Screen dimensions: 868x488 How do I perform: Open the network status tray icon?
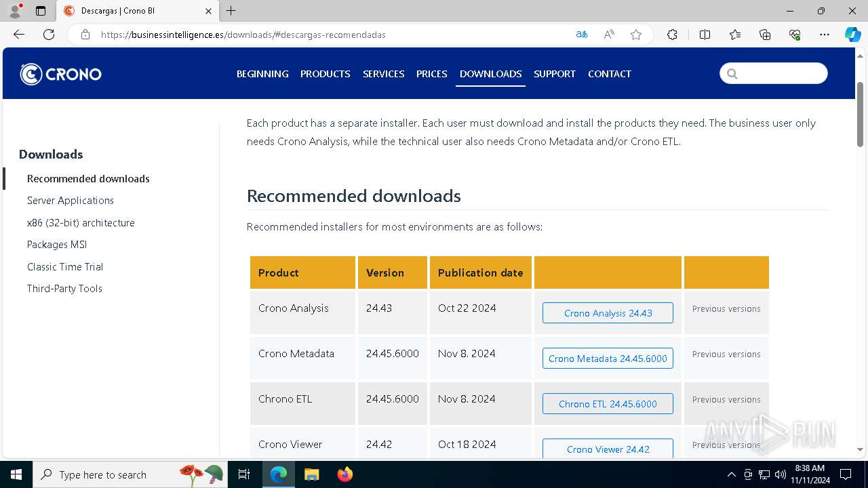point(764,474)
